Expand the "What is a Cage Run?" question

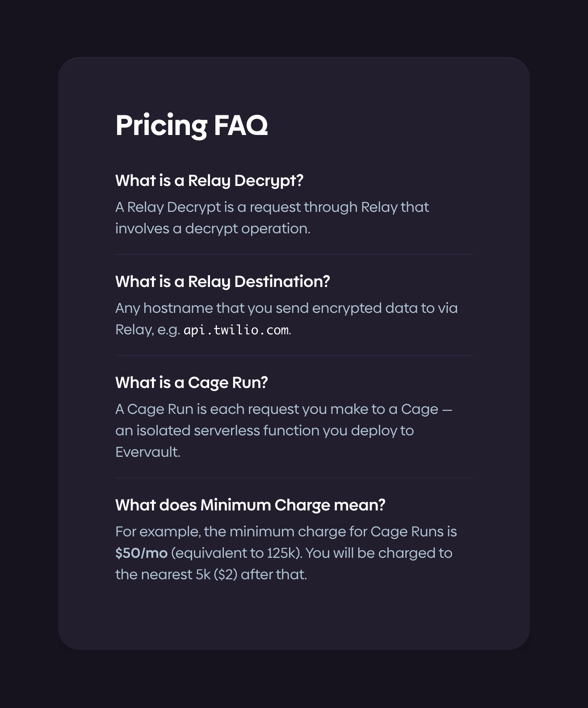(x=191, y=383)
